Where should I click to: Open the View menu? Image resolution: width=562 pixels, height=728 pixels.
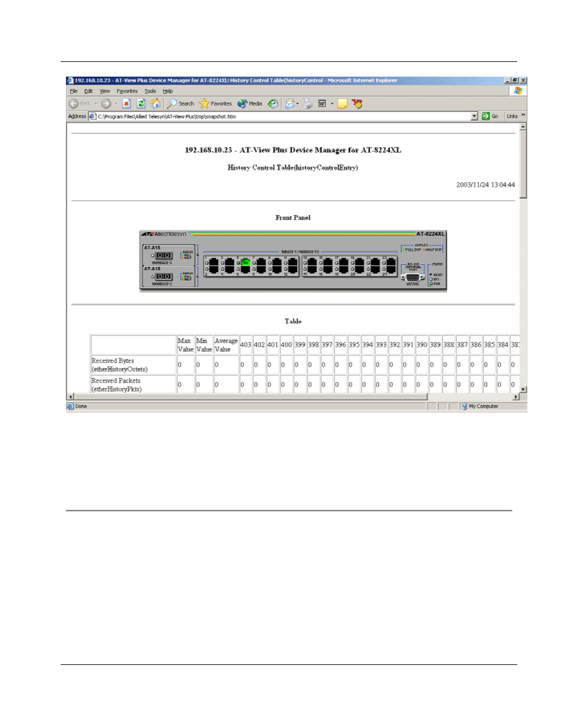coord(105,91)
